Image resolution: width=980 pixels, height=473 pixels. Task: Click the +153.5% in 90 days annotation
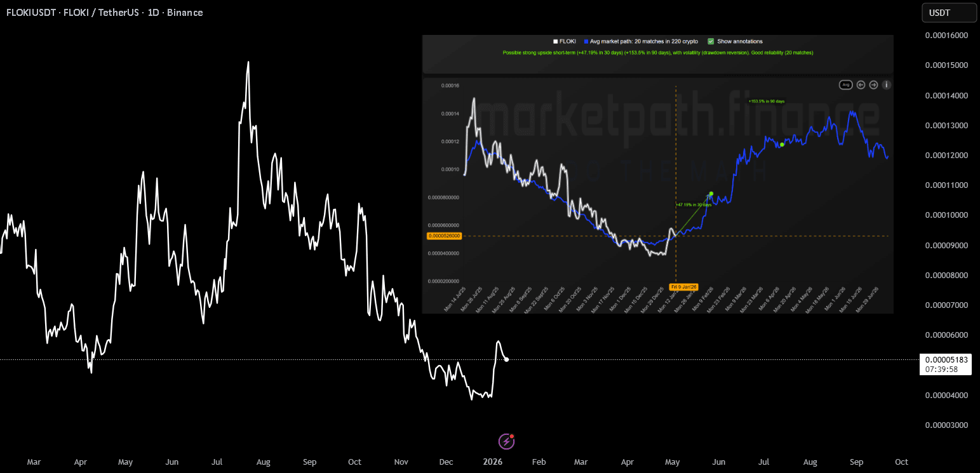[766, 101]
